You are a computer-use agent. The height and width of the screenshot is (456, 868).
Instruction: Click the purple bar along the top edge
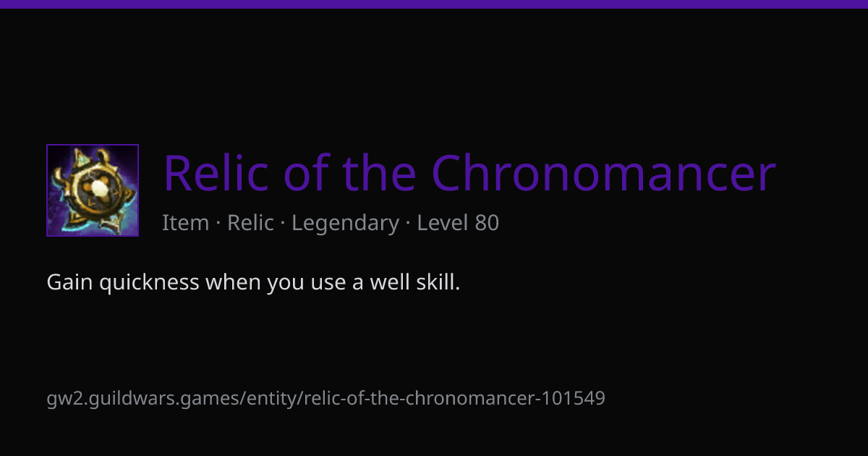[434, 4]
